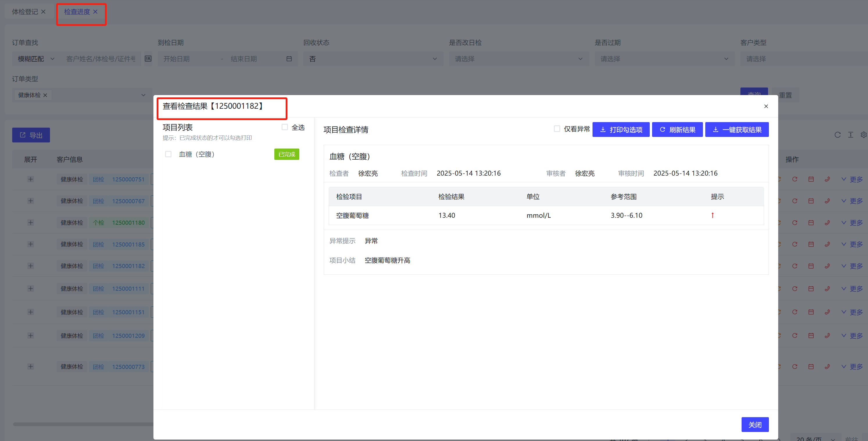Image resolution: width=868 pixels, height=441 pixels.
Task: Click the export icon in 导出 button
Action: coord(23,135)
